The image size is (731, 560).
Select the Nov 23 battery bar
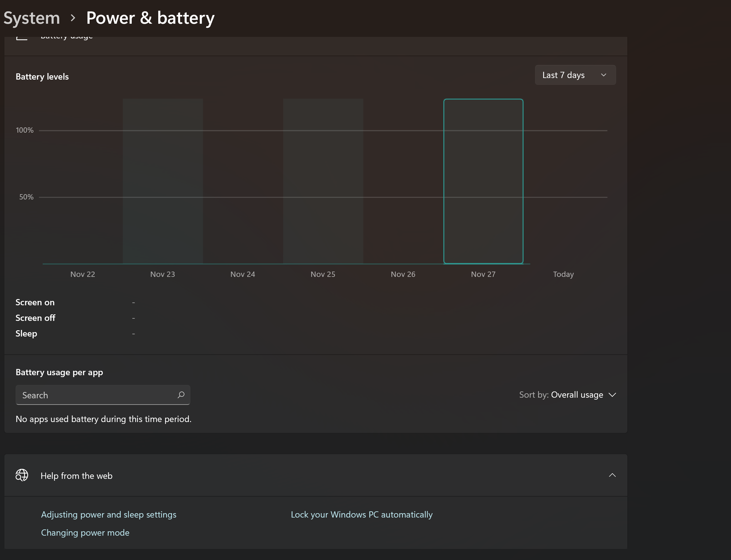(163, 181)
